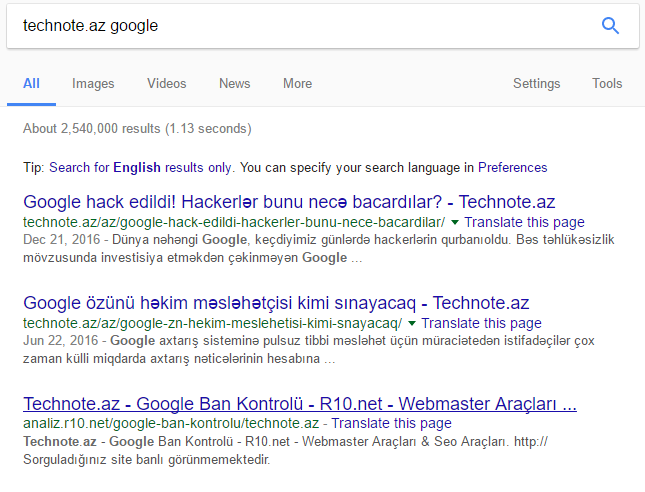Open the News results tab
Viewport: 645px width, 492px height.
click(x=235, y=84)
